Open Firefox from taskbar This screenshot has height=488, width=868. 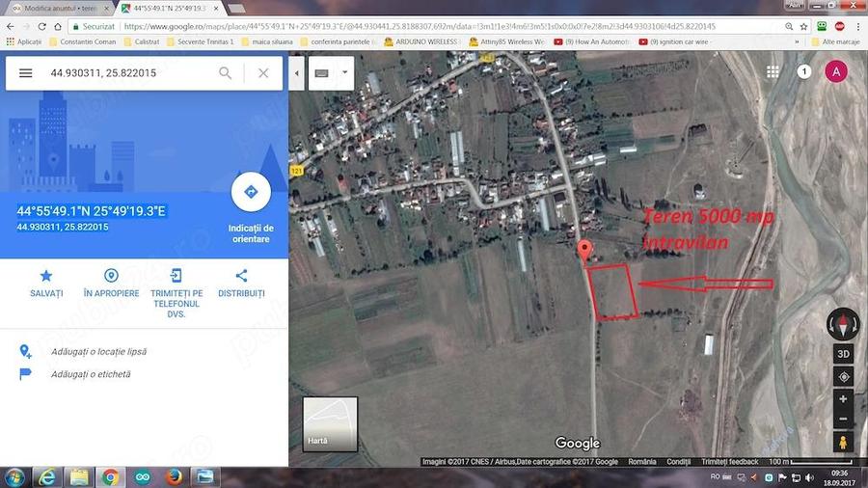point(174,477)
